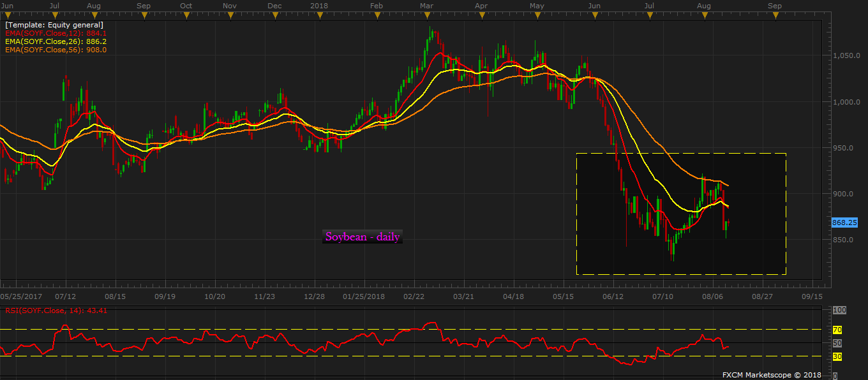Viewport: 868px width, 380px height.
Task: Select the Apr triangle marker on timeline
Action: [x=481, y=13]
